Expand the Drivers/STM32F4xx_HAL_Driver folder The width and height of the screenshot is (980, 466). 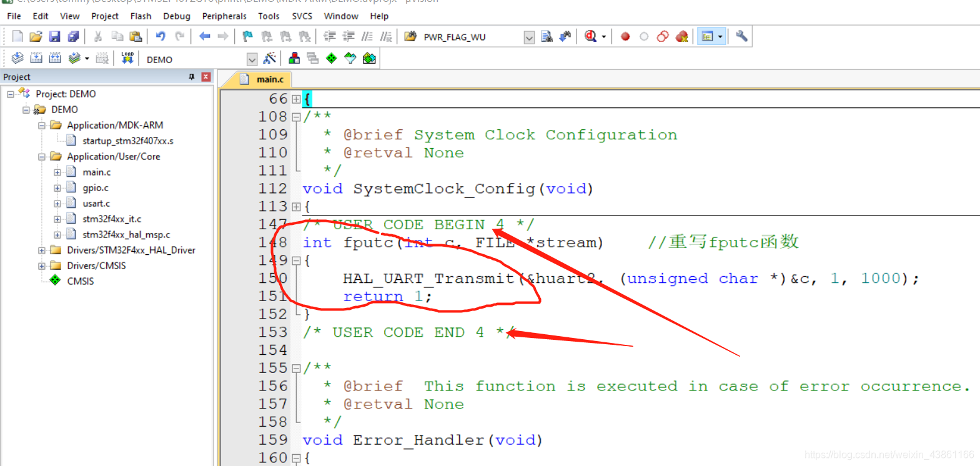(42, 250)
